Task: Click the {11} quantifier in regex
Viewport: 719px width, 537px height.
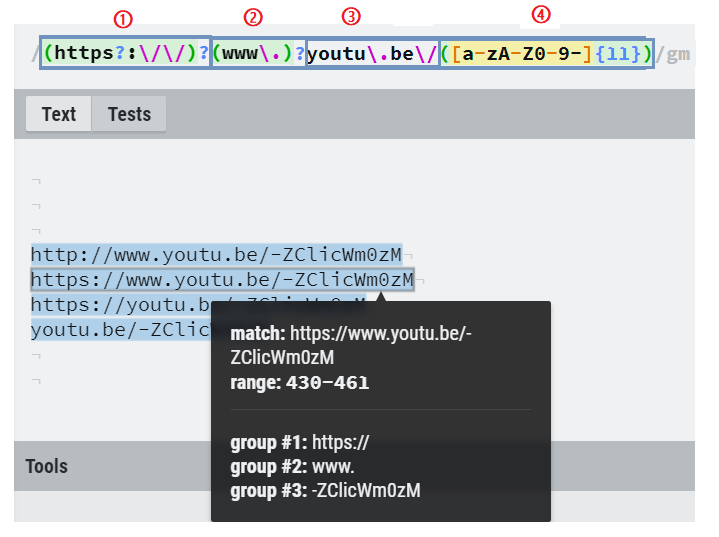Action: (618, 54)
